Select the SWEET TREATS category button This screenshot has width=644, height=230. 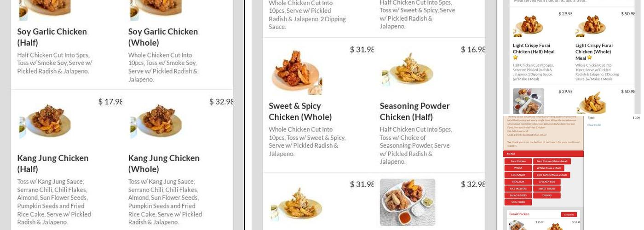click(547, 189)
